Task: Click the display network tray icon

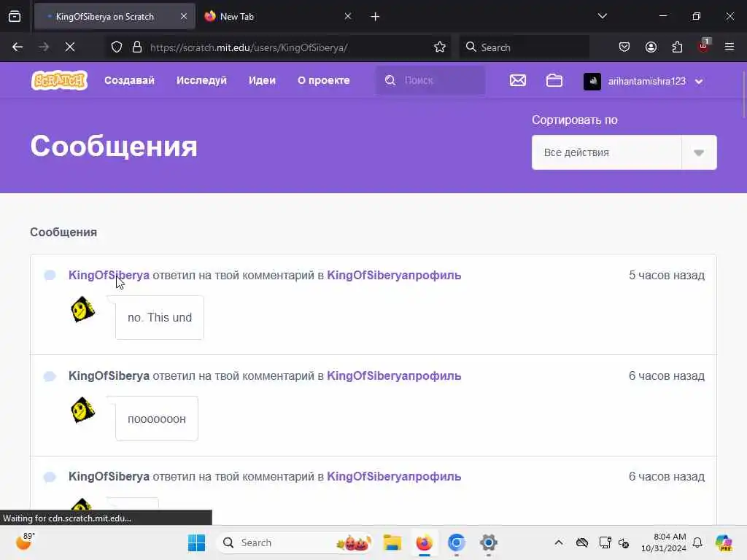Action: pos(605,542)
